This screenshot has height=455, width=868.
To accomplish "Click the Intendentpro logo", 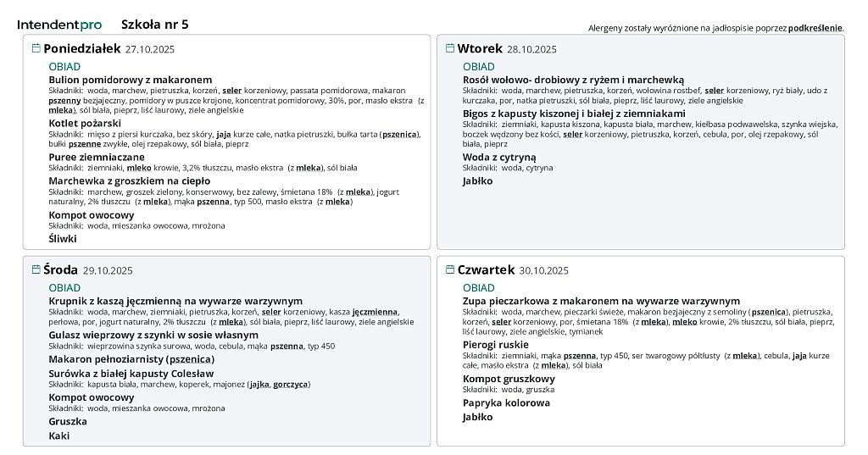I will pos(59,25).
